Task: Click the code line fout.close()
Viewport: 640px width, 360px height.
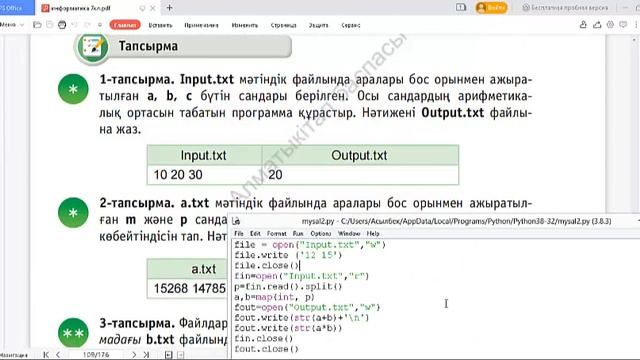Action: (x=267, y=349)
